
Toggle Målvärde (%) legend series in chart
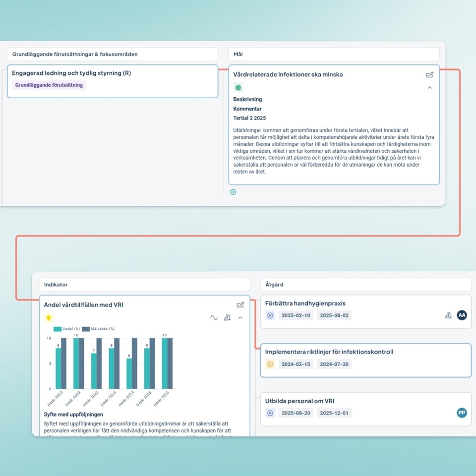[x=98, y=329]
